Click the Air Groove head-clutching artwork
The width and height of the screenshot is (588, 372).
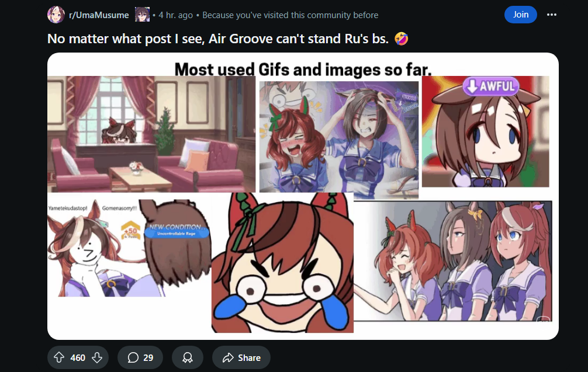(339, 140)
